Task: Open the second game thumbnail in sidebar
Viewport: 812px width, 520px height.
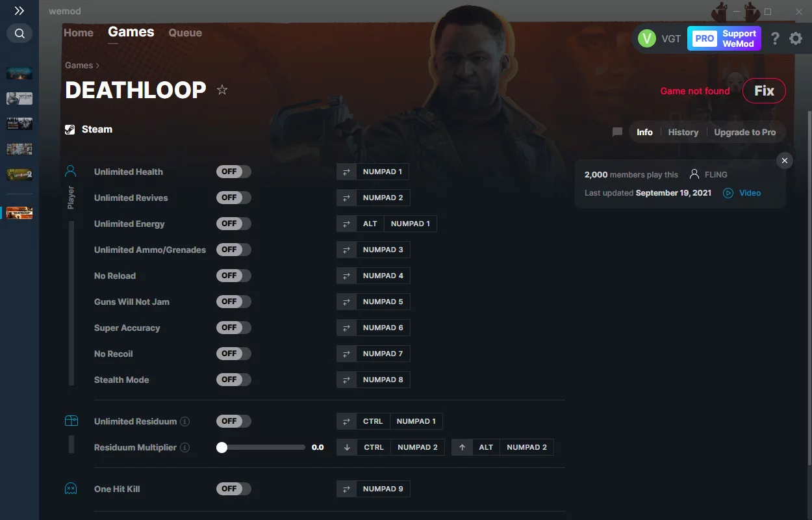Action: point(19,98)
